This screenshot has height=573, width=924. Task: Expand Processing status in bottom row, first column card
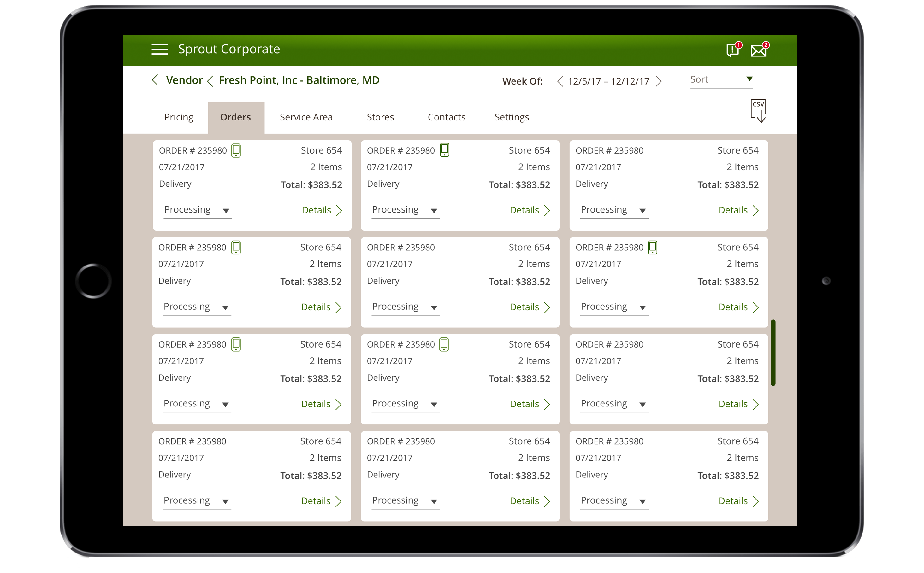[x=197, y=501]
